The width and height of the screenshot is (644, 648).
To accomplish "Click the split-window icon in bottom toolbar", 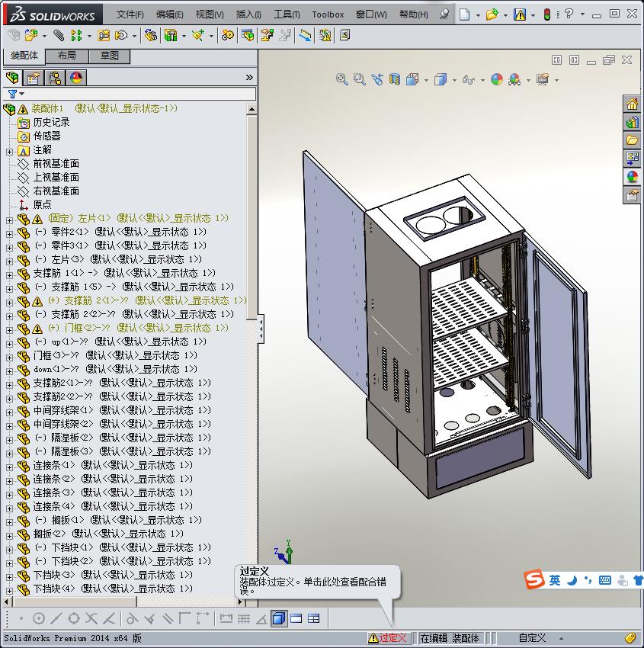I will [296, 618].
